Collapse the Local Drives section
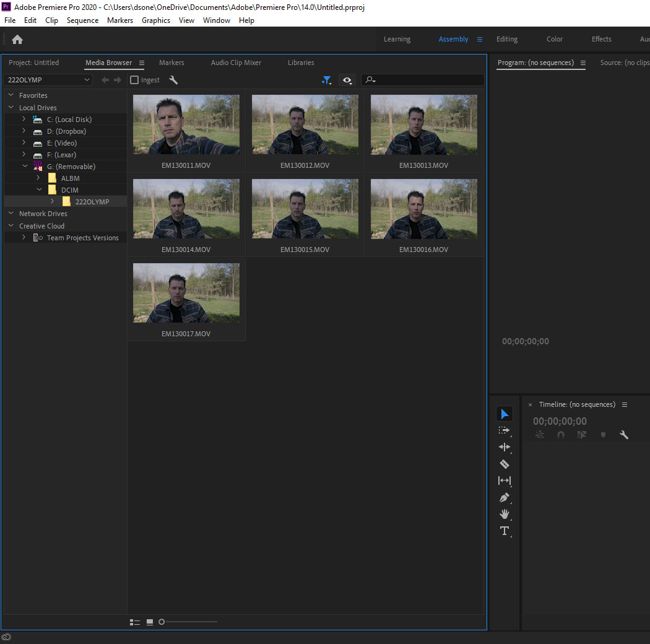The height and width of the screenshot is (644, 650). click(x=11, y=107)
